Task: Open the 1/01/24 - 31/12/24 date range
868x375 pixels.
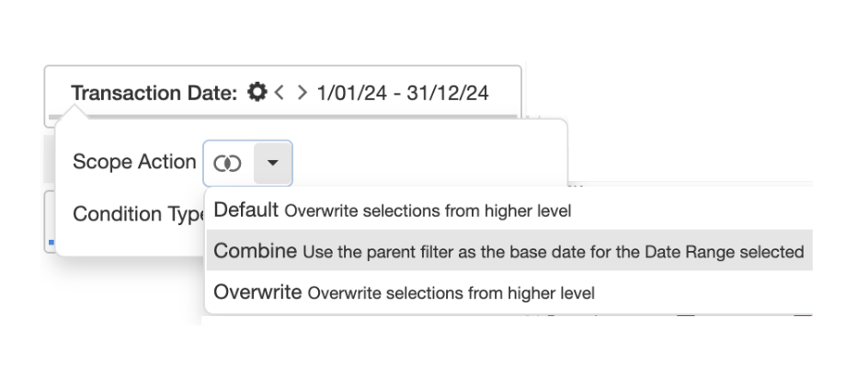Action: click(x=403, y=93)
